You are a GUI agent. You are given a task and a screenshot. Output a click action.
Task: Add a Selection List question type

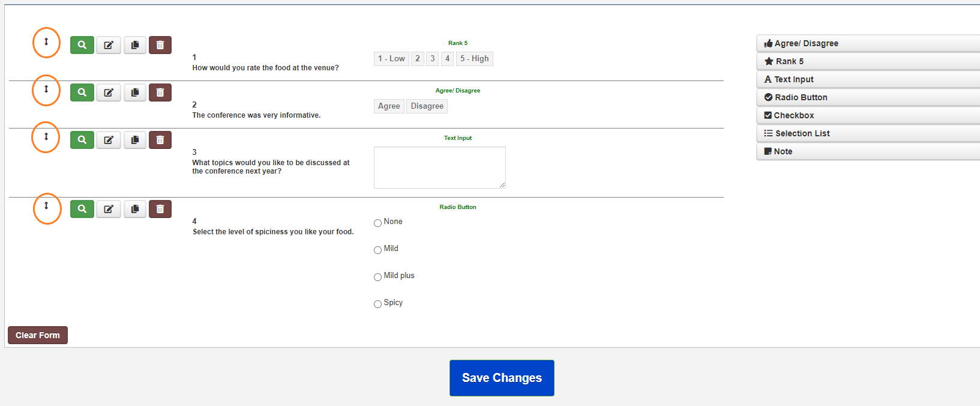coord(867,133)
